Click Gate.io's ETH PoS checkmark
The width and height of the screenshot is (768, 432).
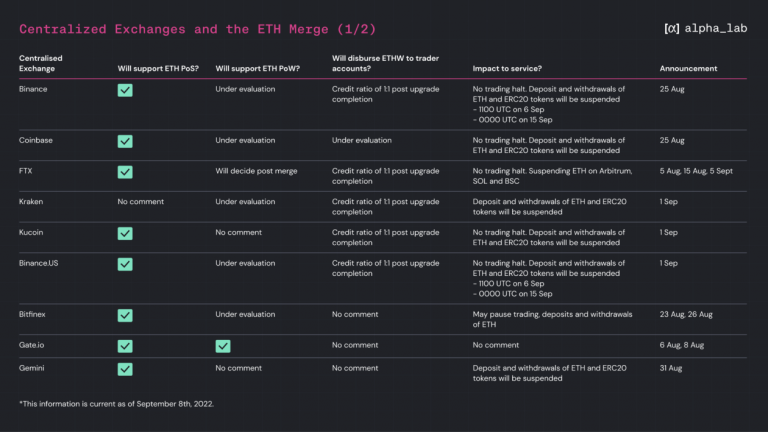125,346
